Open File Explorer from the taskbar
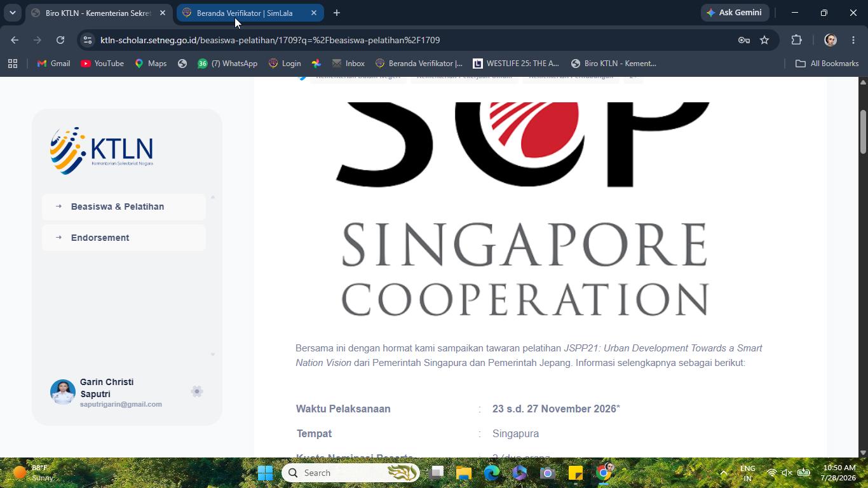Image resolution: width=868 pixels, height=488 pixels. [x=464, y=473]
